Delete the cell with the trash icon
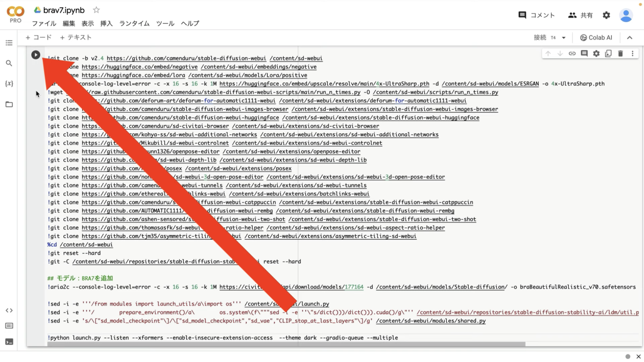 (621, 53)
